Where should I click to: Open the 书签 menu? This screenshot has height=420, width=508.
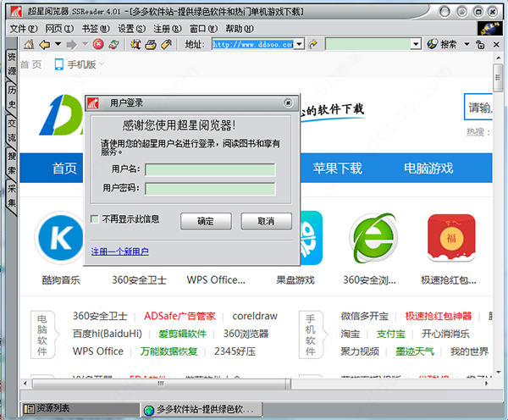click(96, 29)
